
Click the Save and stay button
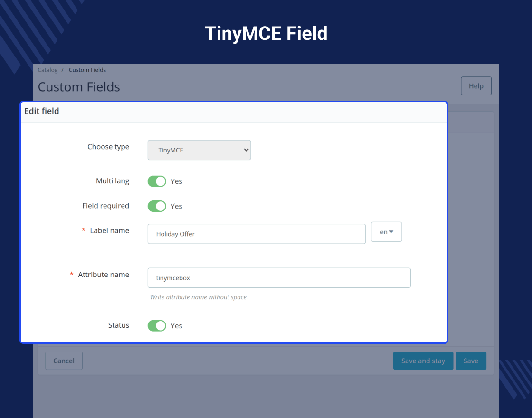[x=423, y=361]
